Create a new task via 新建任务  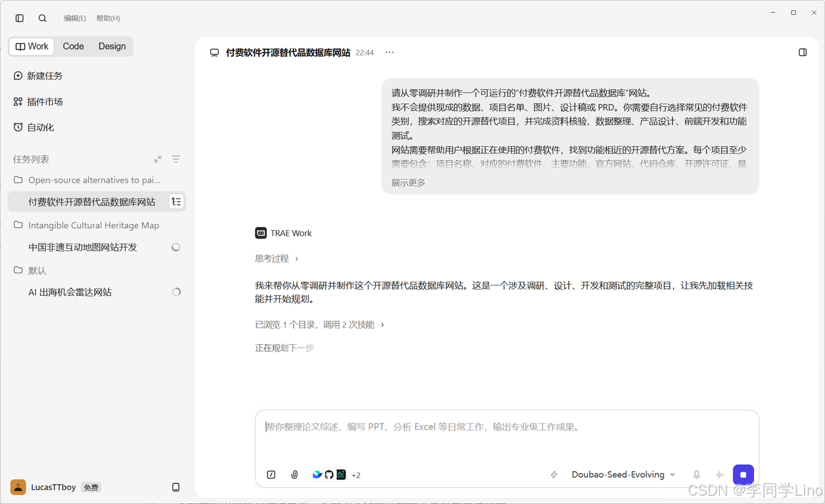pyautogui.click(x=38, y=76)
